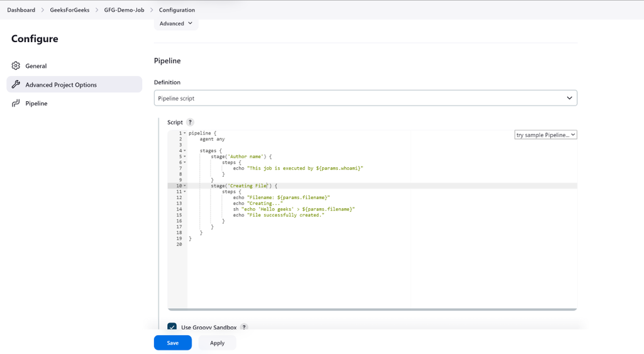Click the Pipeline icon in sidebar

tap(16, 103)
